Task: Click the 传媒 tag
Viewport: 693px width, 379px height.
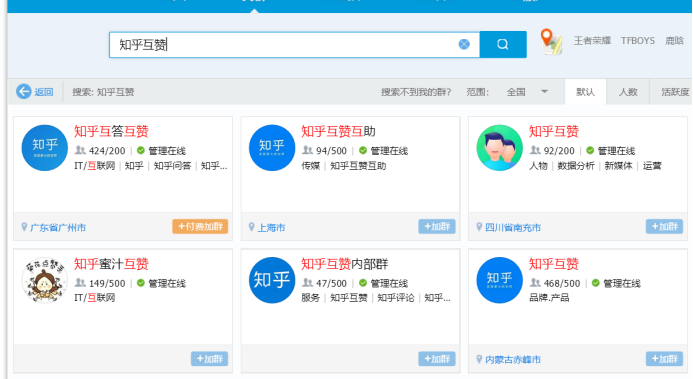Action: point(311,166)
